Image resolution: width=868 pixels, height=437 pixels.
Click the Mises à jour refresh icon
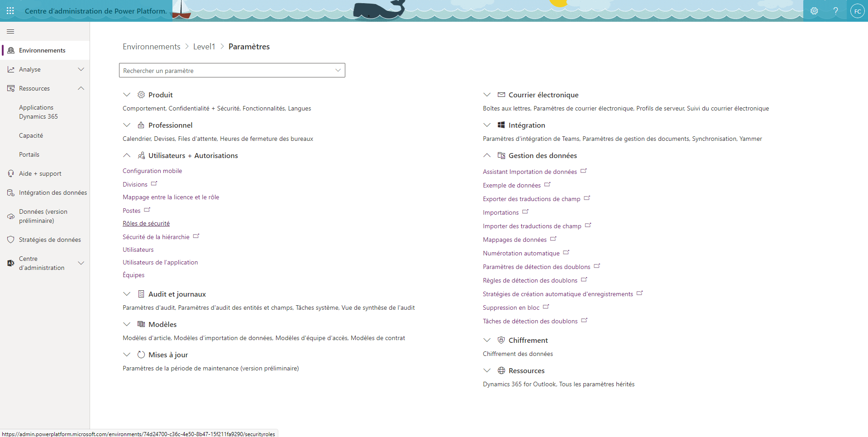pyautogui.click(x=141, y=355)
